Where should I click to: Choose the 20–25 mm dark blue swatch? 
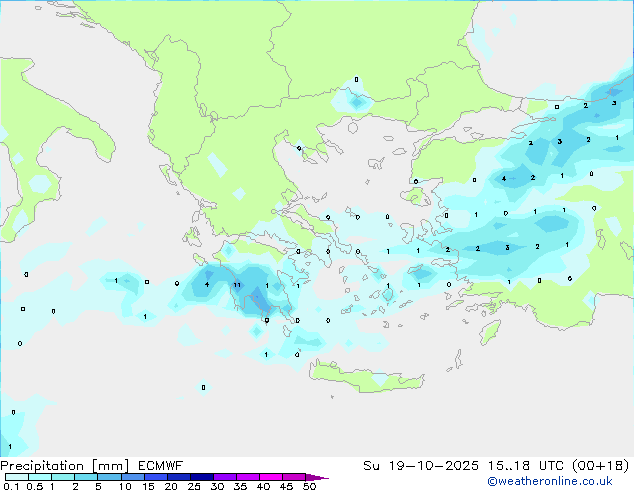click(178, 477)
